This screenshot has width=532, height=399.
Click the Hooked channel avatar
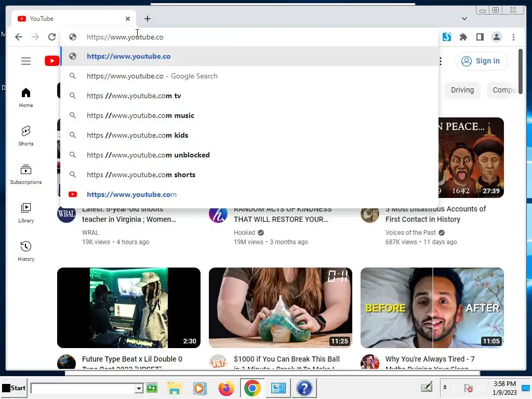click(x=218, y=215)
